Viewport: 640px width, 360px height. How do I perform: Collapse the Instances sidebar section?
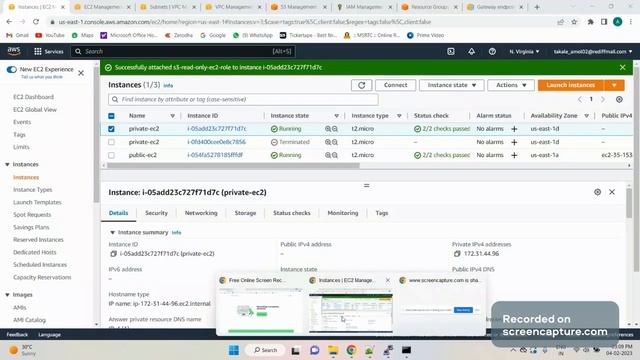tap(7, 164)
